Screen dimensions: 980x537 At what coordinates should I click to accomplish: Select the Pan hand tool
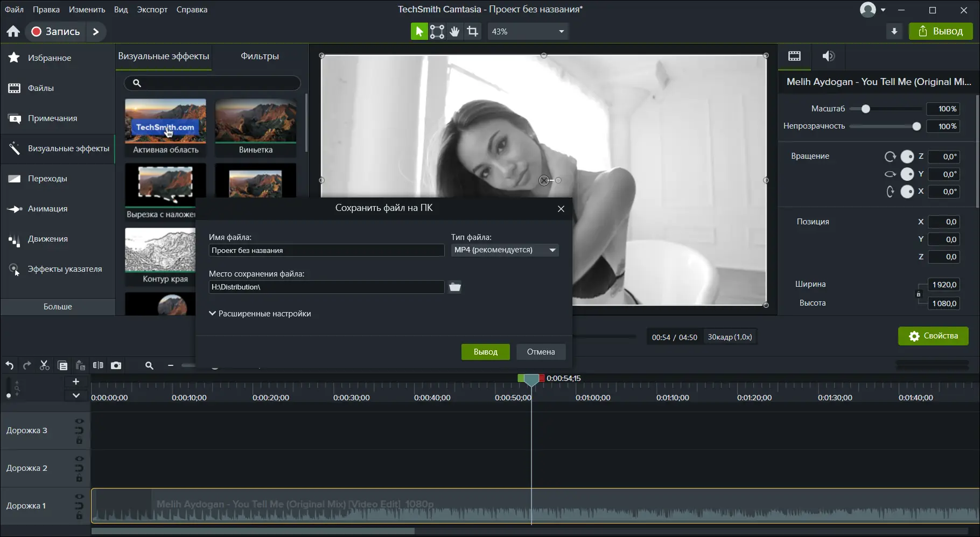pyautogui.click(x=454, y=32)
